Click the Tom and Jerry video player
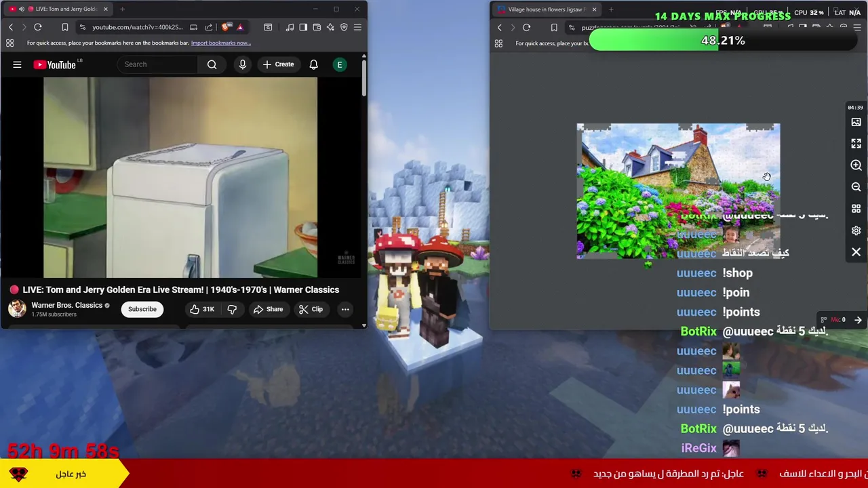Image resolution: width=868 pixels, height=488 pixels. point(180,178)
